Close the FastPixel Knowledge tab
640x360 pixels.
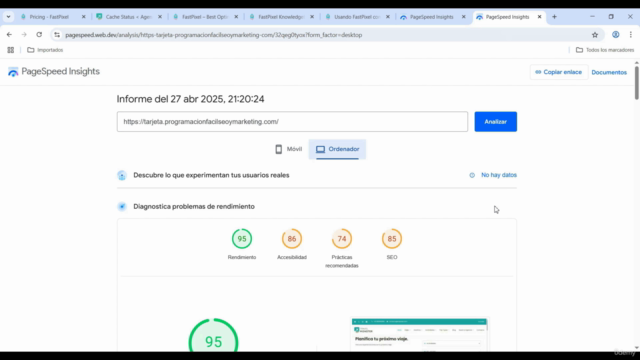(x=312, y=17)
